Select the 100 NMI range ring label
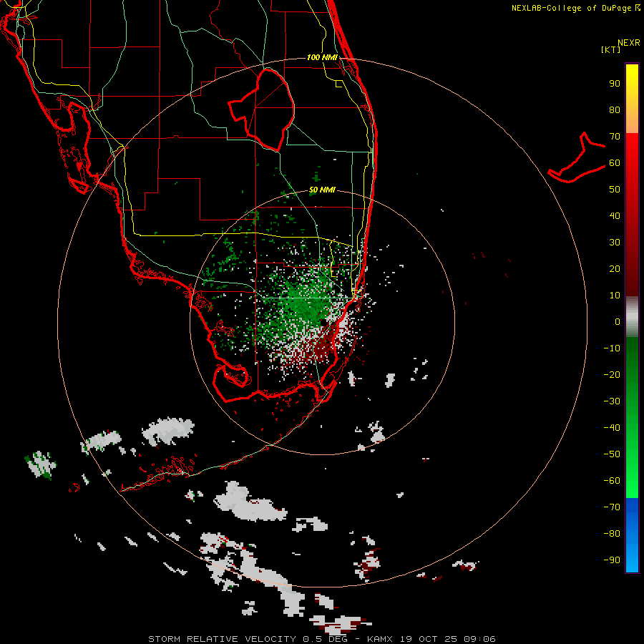This screenshot has width=644, height=644. pos(322,57)
